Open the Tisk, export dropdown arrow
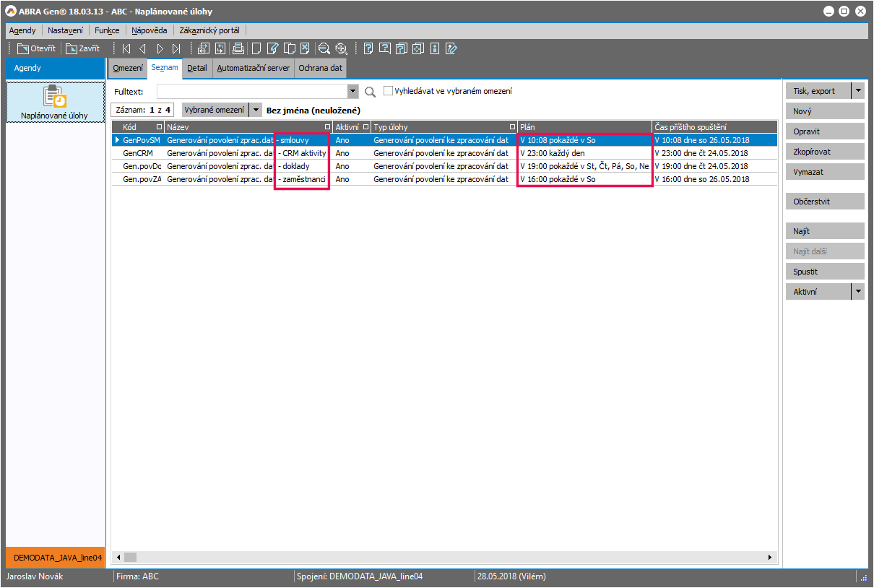 click(x=858, y=91)
